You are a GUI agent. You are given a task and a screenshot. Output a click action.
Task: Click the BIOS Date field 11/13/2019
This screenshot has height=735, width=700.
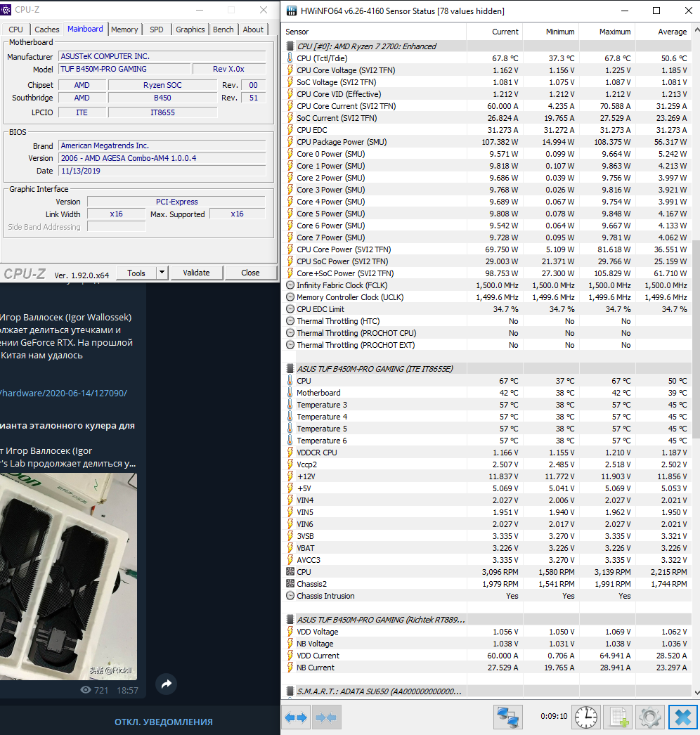click(x=162, y=171)
